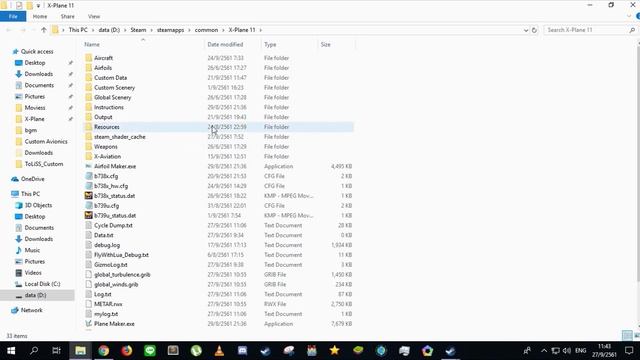640x360 pixels.
Task: Open the Music folder in sidebar
Action: (x=32, y=250)
